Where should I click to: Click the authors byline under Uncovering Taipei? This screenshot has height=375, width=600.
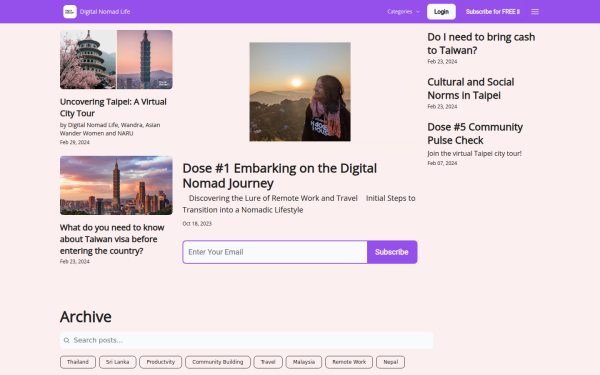point(110,129)
